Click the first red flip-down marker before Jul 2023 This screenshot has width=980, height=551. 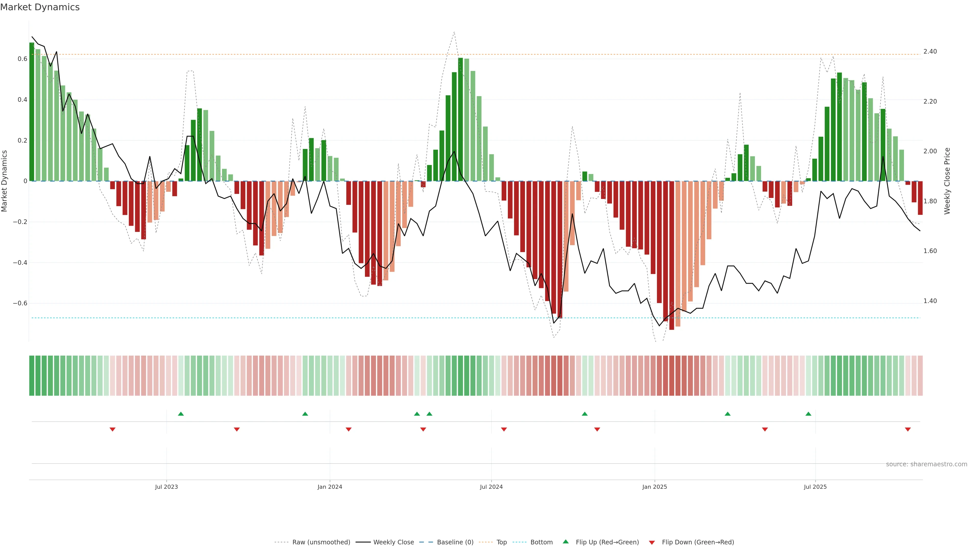coord(113,429)
